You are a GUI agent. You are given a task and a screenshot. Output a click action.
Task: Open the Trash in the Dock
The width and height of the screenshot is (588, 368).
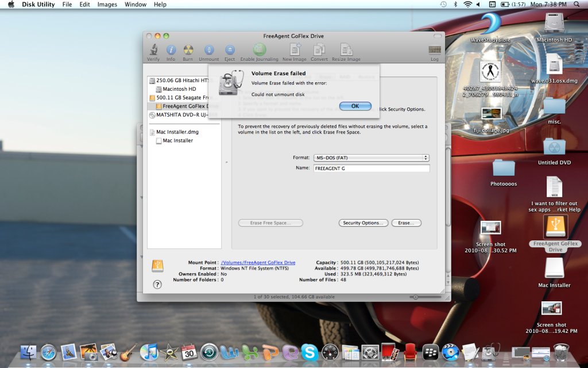(x=561, y=352)
